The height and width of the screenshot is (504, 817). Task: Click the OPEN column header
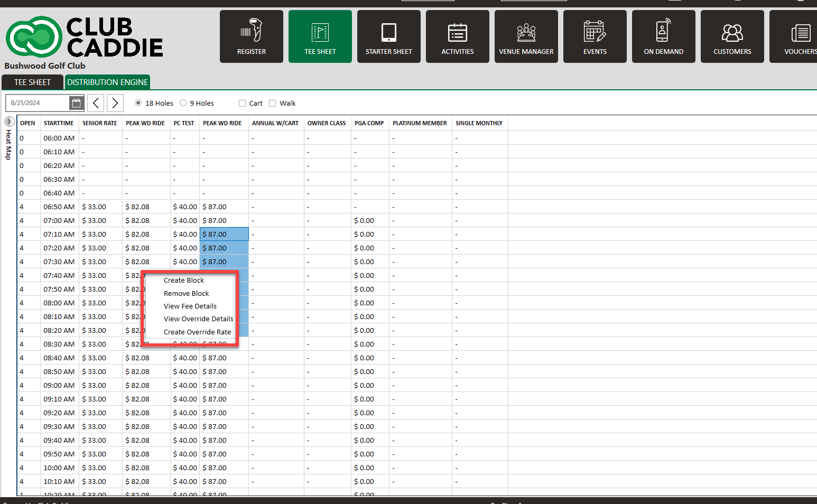[27, 123]
